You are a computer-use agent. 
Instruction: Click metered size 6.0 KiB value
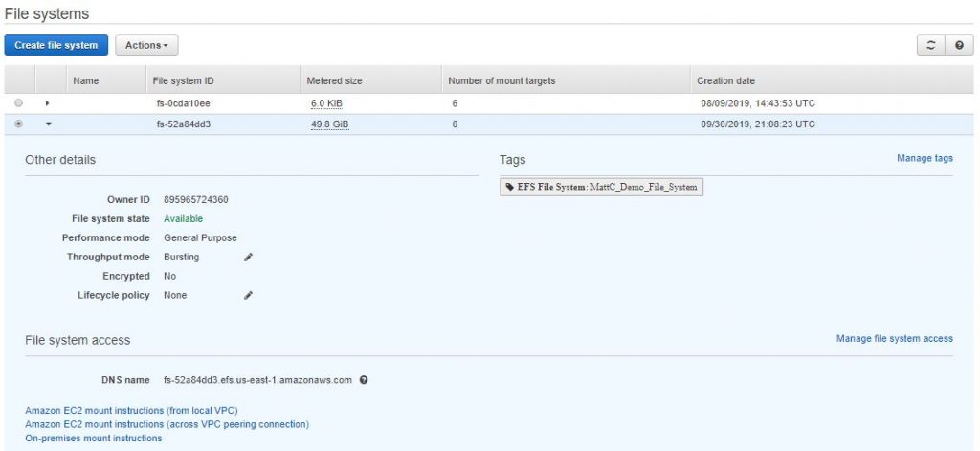click(x=326, y=103)
